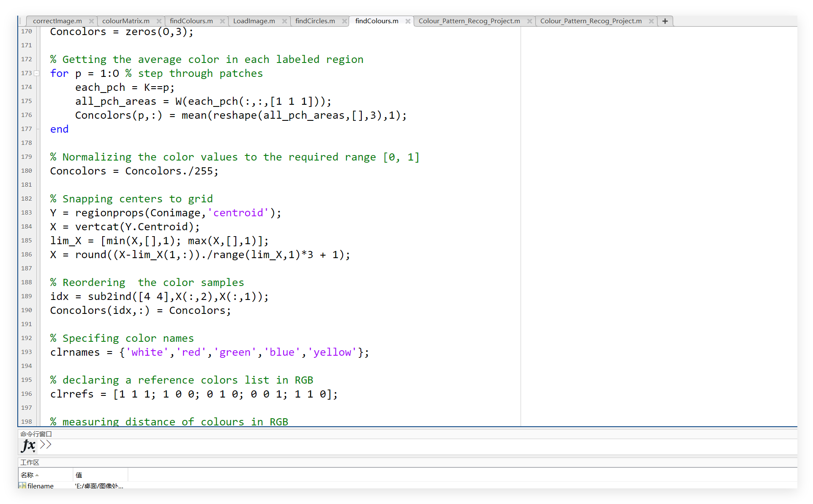
Task: Click fold end marker at line 177
Action: click(x=38, y=129)
